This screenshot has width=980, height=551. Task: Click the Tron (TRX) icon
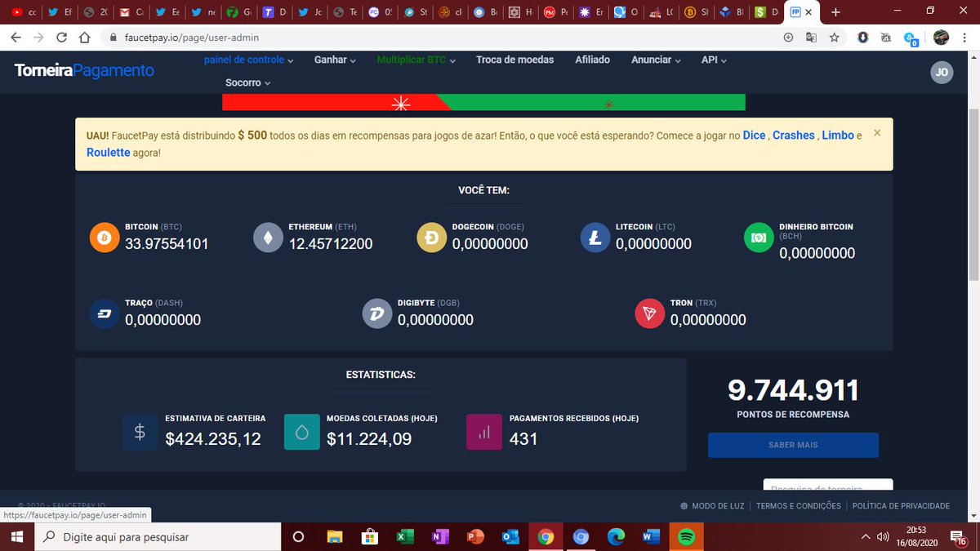tap(648, 313)
